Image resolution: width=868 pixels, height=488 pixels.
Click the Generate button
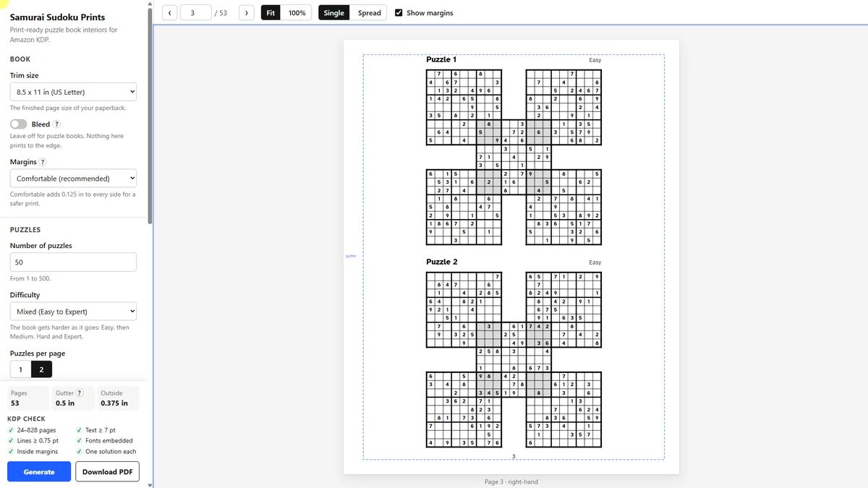click(39, 471)
